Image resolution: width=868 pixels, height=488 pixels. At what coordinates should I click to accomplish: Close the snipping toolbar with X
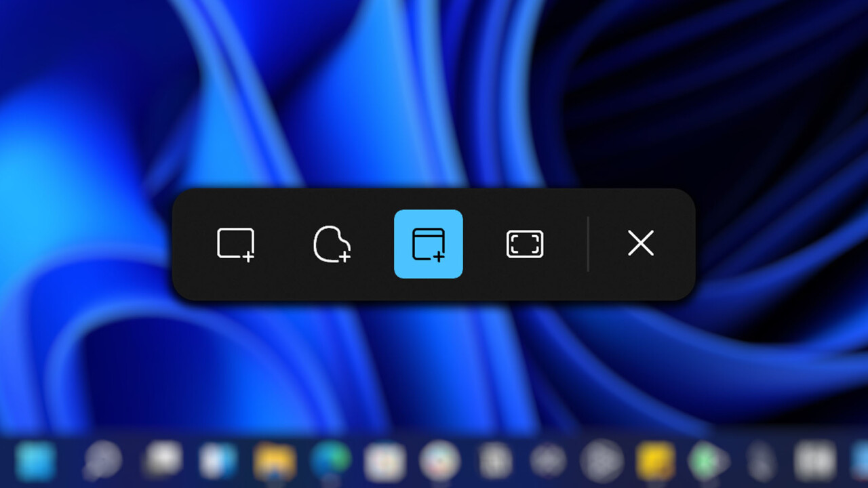(x=640, y=243)
